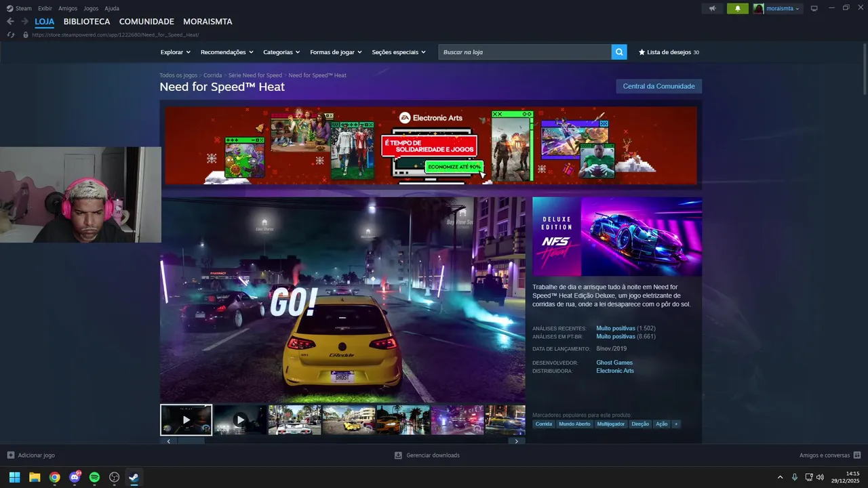Viewport: 868px width, 488px height.
Task: Open the green notifications bell
Action: coord(737,9)
